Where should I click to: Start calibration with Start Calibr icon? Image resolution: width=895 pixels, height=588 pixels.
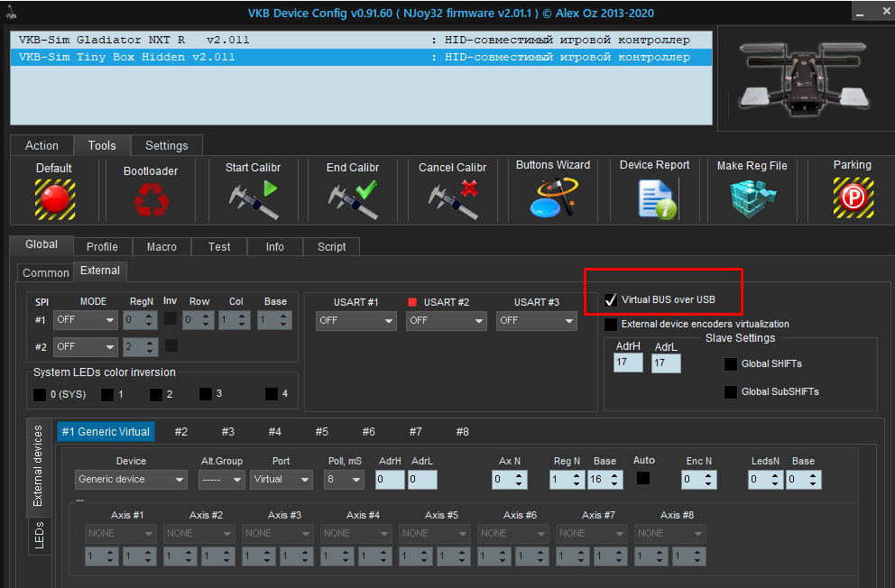pos(253,199)
